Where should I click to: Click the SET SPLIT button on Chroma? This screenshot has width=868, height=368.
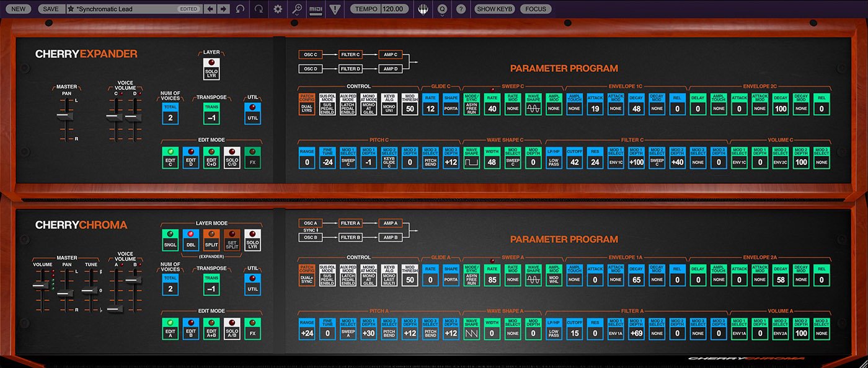click(232, 239)
